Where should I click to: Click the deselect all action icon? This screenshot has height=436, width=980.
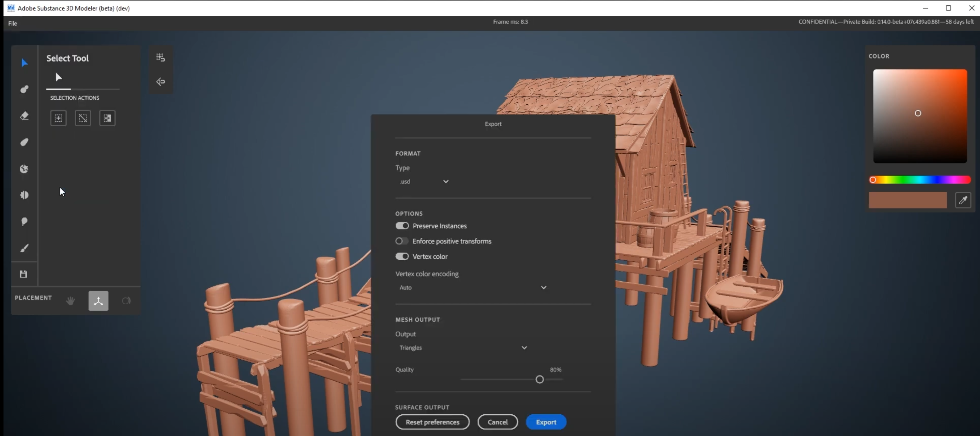click(83, 118)
